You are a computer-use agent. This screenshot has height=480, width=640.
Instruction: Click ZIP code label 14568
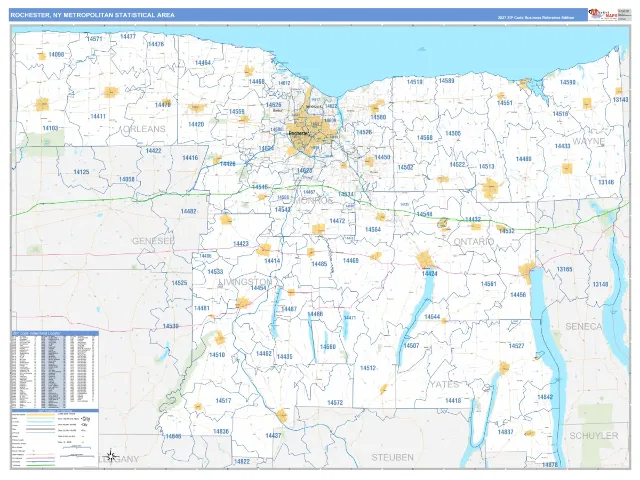point(424,138)
